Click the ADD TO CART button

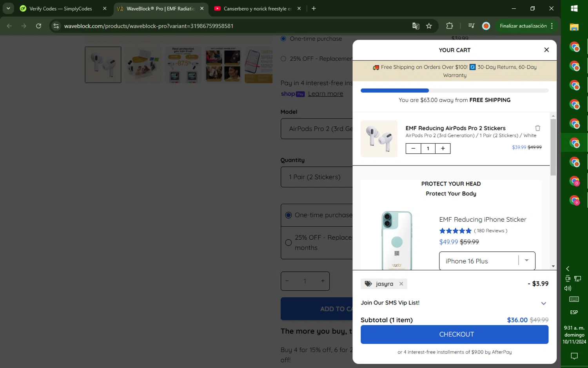click(x=317, y=309)
